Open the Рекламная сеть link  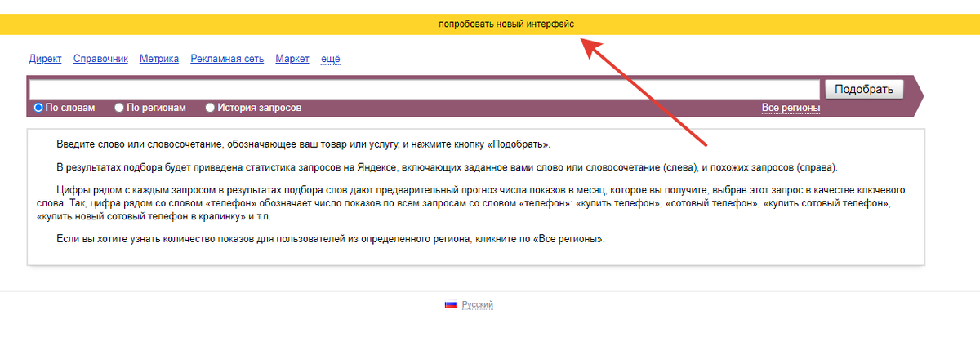[227, 59]
